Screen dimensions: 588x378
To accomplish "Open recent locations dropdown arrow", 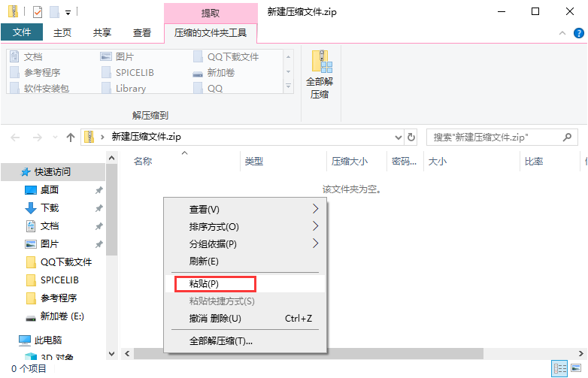I will [55, 138].
